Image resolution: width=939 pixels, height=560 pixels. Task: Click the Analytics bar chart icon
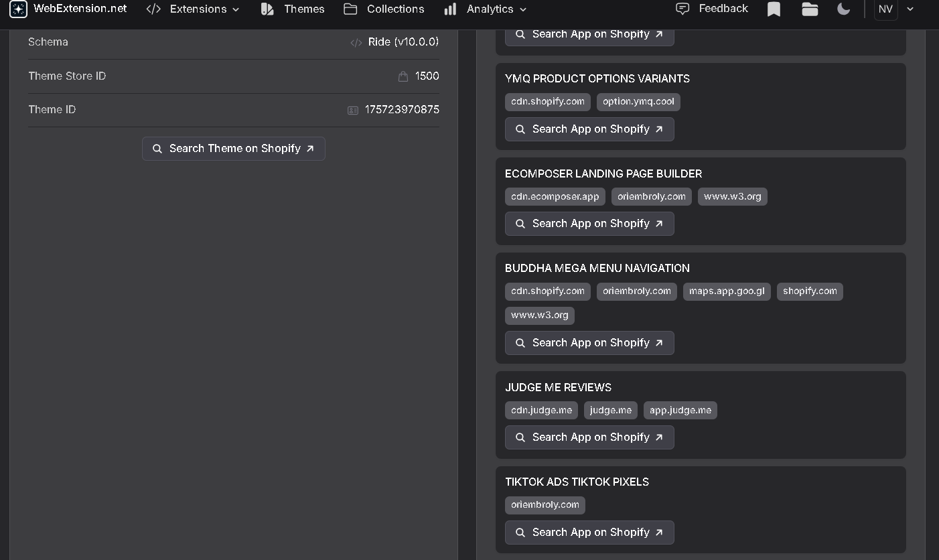coord(450,9)
